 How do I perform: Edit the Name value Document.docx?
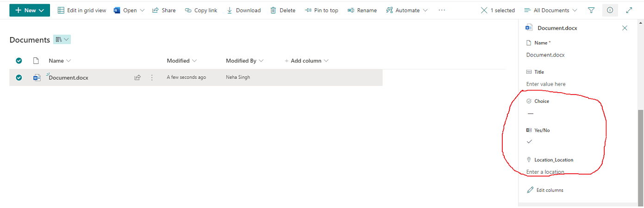(545, 55)
